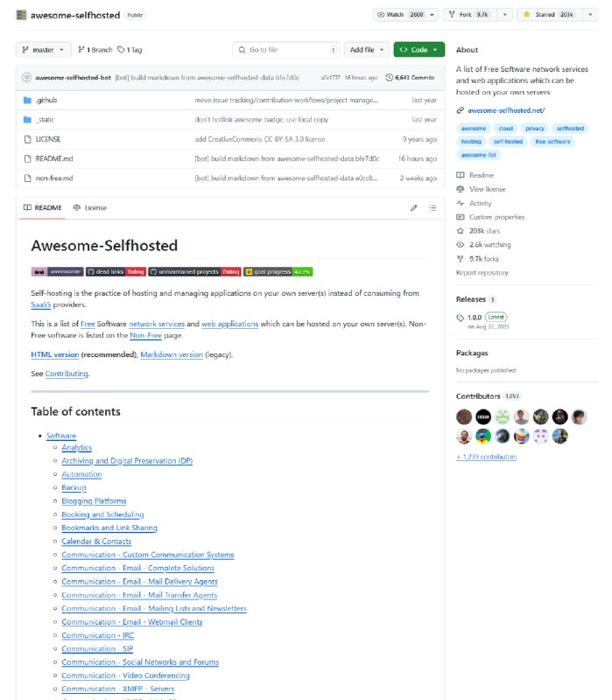The image size is (612, 700).
Task: Click the 'self-hosted' topic tag
Action: pos(508,142)
